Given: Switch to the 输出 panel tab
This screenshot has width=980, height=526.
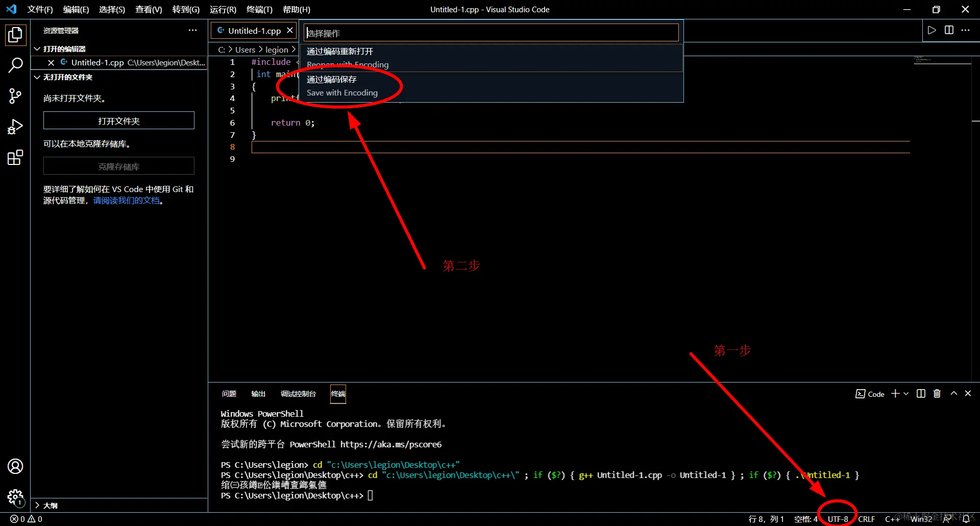Looking at the screenshot, I should tap(258, 394).
